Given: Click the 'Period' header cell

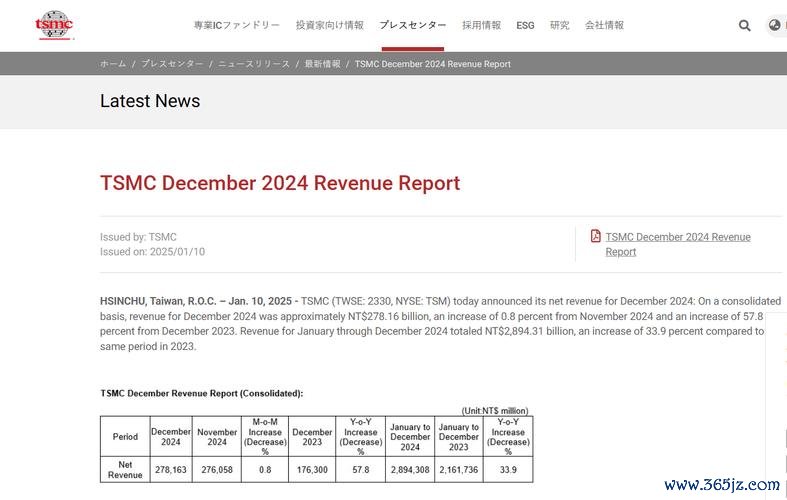Looking at the screenshot, I should click(125, 436).
